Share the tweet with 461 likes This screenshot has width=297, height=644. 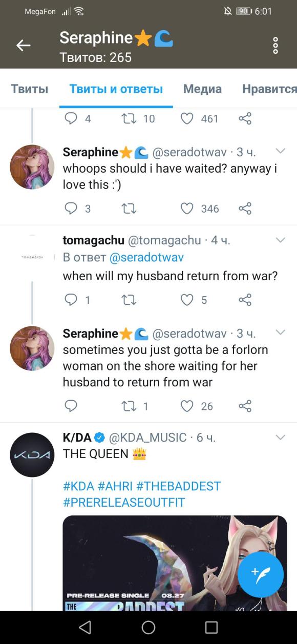pos(245,119)
